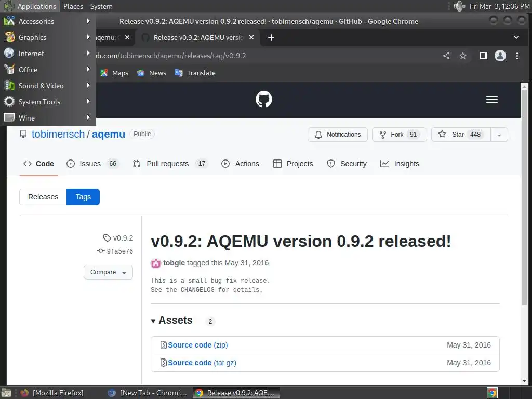Click the Issues count badge 66
Viewport: 532px width, 399px height.
pos(113,164)
